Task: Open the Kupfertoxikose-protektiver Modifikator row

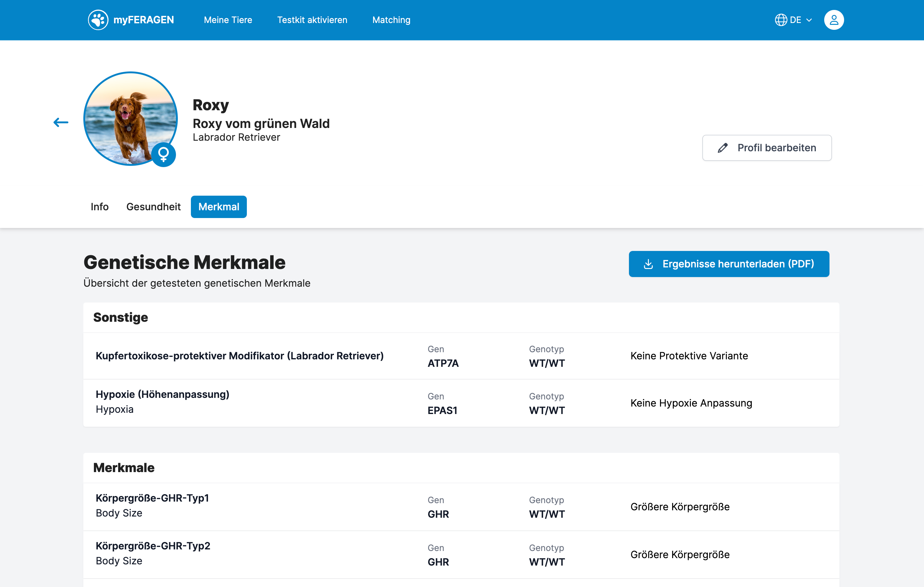Action: click(x=239, y=356)
